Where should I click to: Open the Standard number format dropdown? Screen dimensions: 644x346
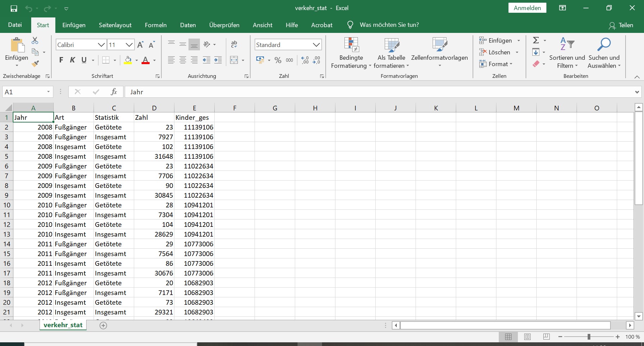316,45
